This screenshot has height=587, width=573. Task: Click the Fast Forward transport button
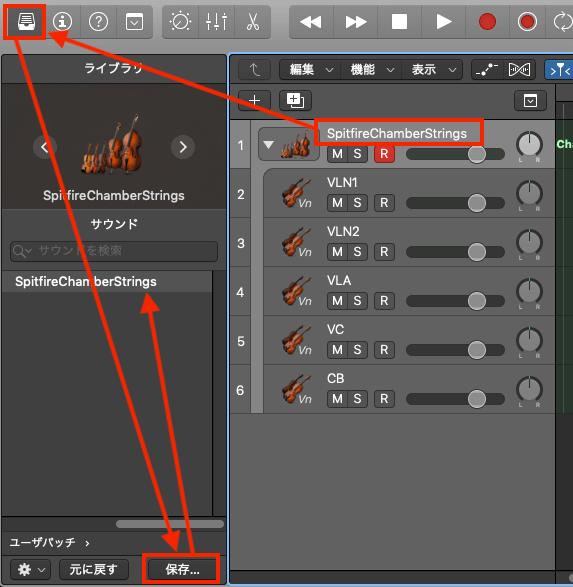[356, 22]
